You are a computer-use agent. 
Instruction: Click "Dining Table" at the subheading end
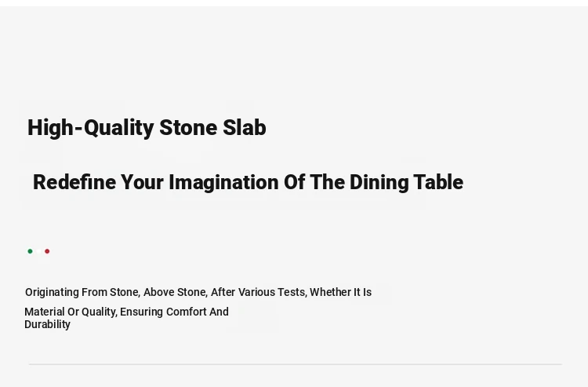coord(406,183)
